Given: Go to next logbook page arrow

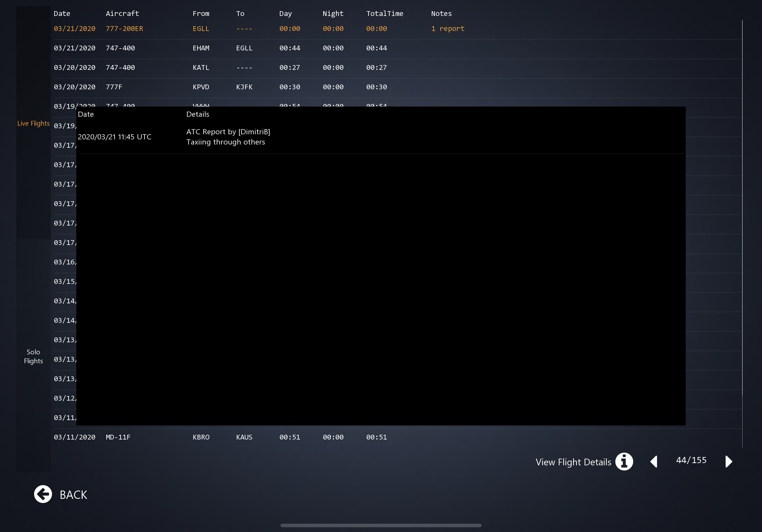Looking at the screenshot, I should [x=728, y=462].
